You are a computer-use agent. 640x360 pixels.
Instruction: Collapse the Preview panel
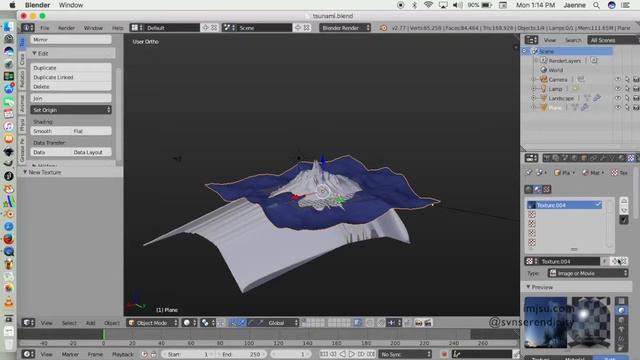click(x=528, y=287)
